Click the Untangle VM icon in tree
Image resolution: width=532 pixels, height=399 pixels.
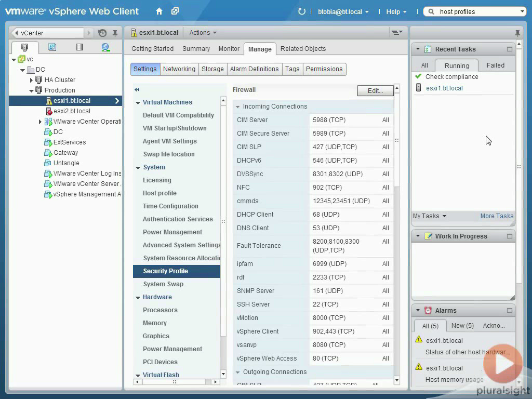click(x=48, y=163)
